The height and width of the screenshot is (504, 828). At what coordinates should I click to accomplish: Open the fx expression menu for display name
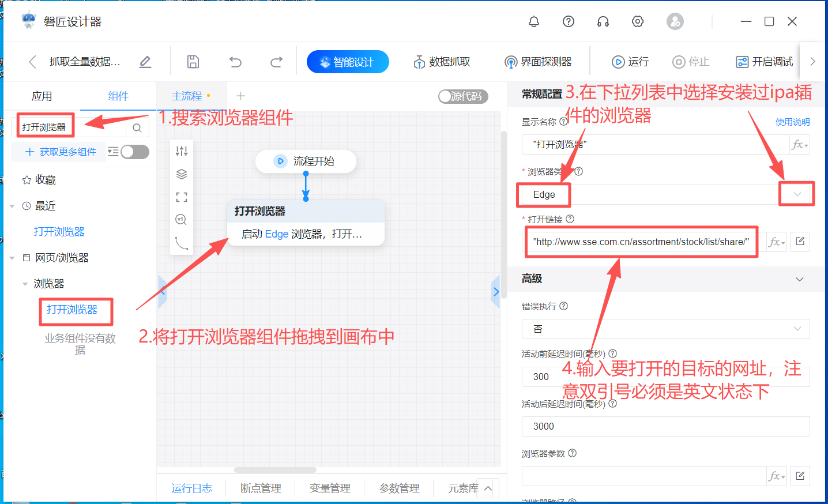point(800,144)
